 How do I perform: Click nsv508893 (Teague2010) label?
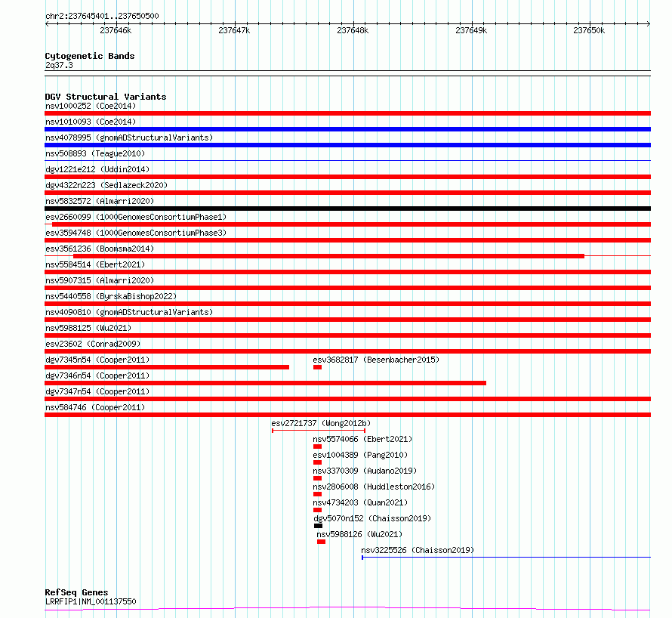(95, 153)
